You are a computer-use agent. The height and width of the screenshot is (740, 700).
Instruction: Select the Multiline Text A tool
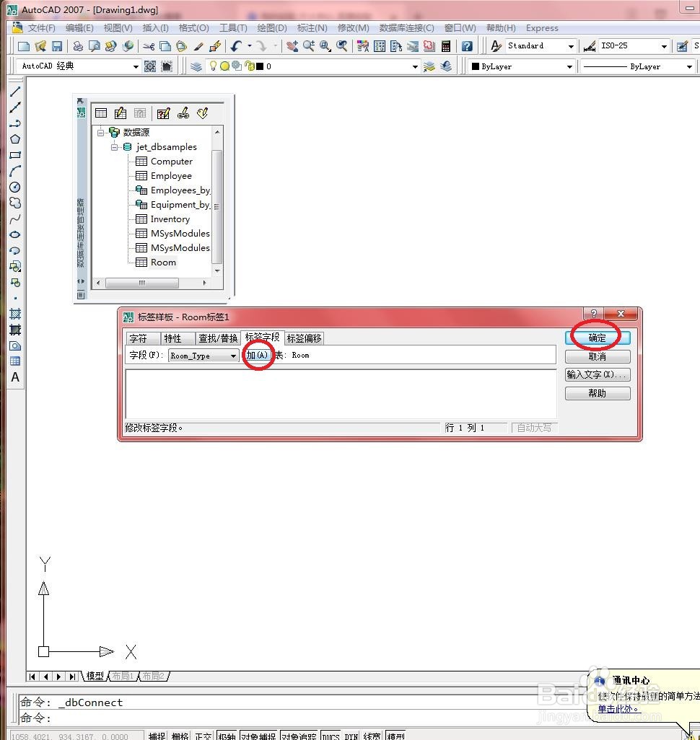coord(15,377)
